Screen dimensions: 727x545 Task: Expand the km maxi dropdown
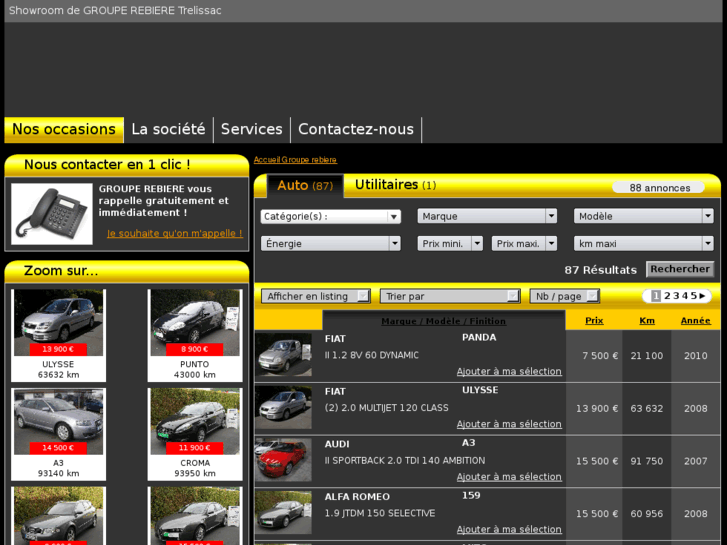coord(643,243)
